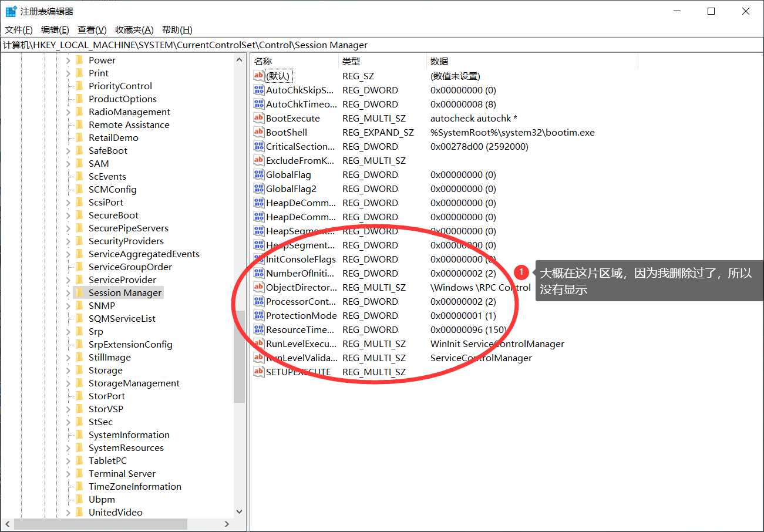Screen dimensions: 764x532
Task: Click the tree scrollbar down arrow
Action: (x=239, y=512)
